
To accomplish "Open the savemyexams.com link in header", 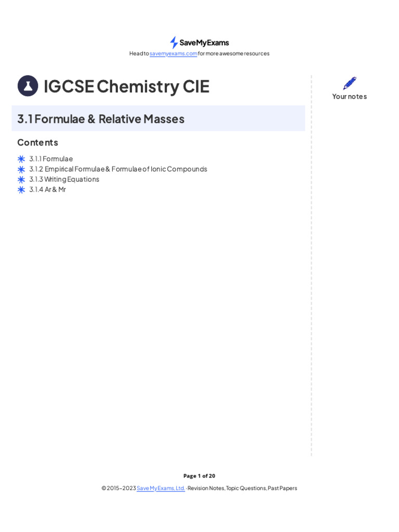I will tap(174, 54).
